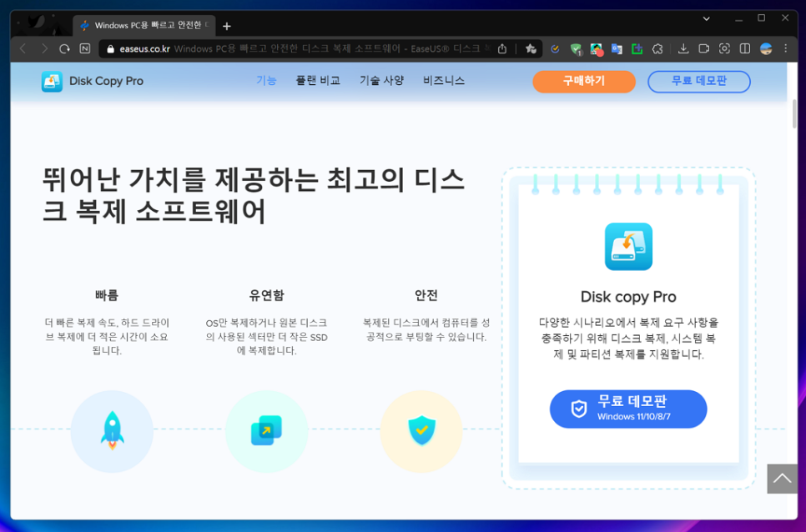
Task: Open the puzzle-piece extensions menu
Action: [x=657, y=49]
